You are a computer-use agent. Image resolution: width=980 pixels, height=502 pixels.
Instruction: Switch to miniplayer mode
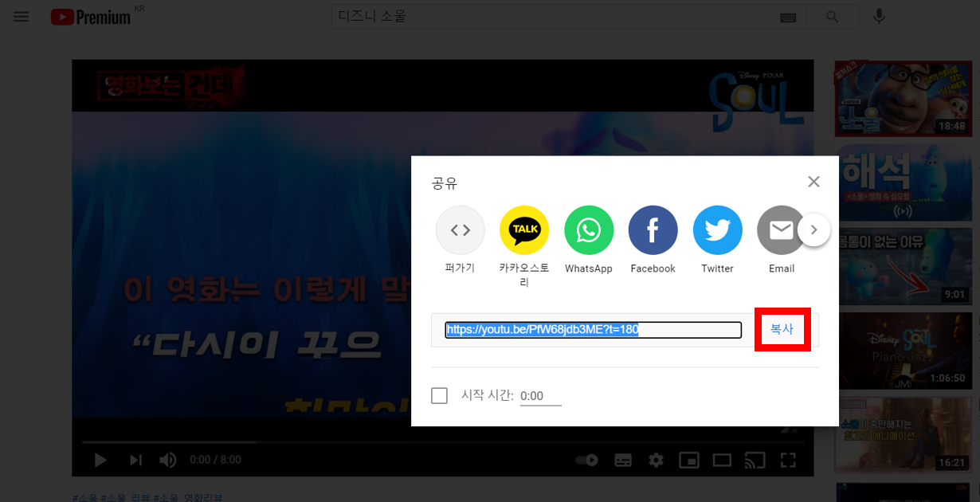[689, 460]
